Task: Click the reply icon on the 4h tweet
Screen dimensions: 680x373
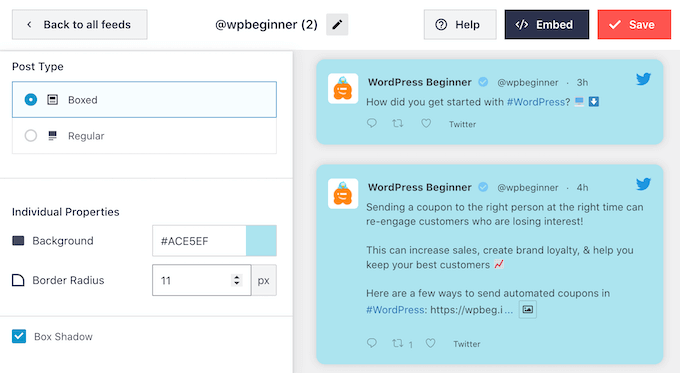Action: tap(372, 343)
